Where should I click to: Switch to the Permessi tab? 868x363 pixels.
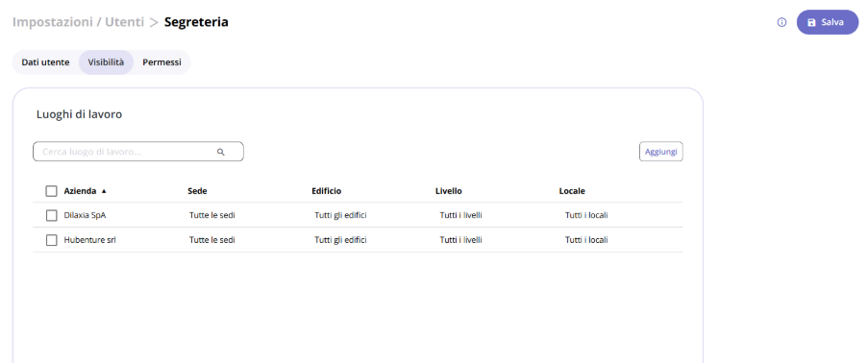coord(161,62)
